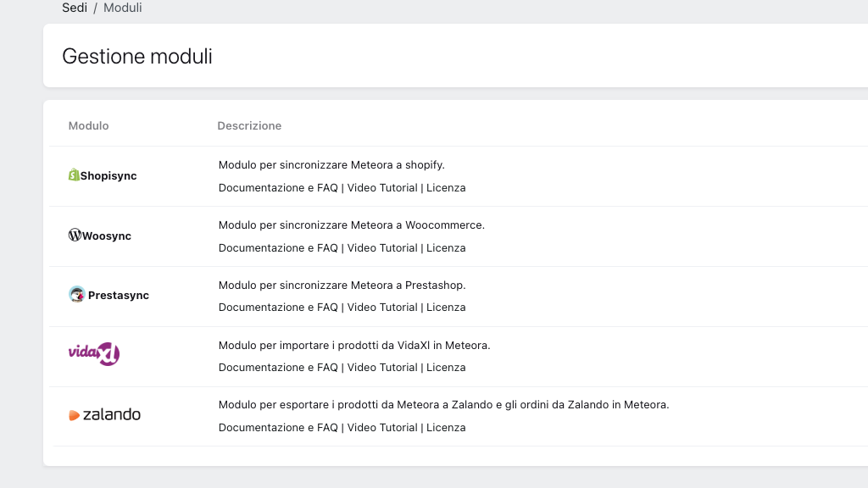Click the WordPress logo next to Woosync

[75, 236]
